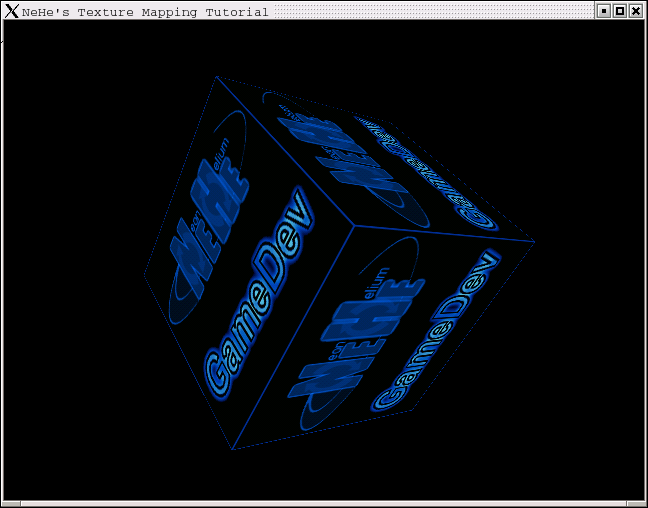Open the X window menu icon
Viewport: 648px width, 508px height.
[12, 11]
